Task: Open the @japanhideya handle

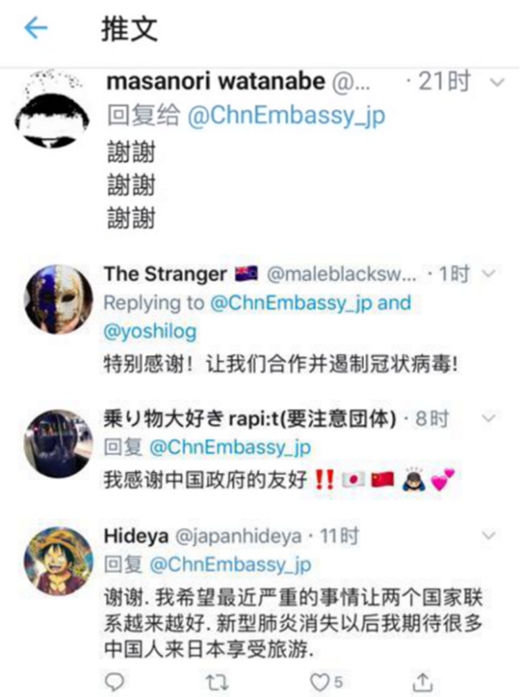Action: 238,537
